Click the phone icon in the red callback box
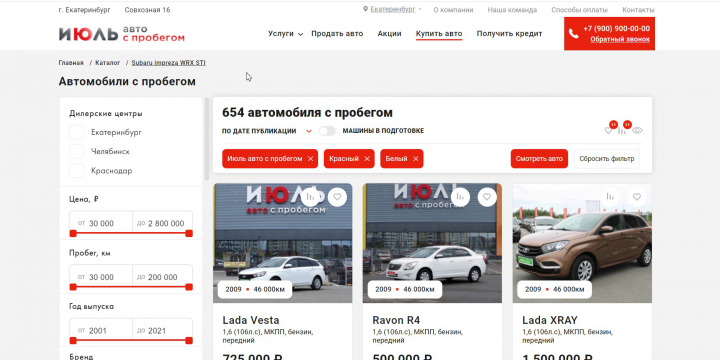This screenshot has width=720, height=360. pos(574,34)
